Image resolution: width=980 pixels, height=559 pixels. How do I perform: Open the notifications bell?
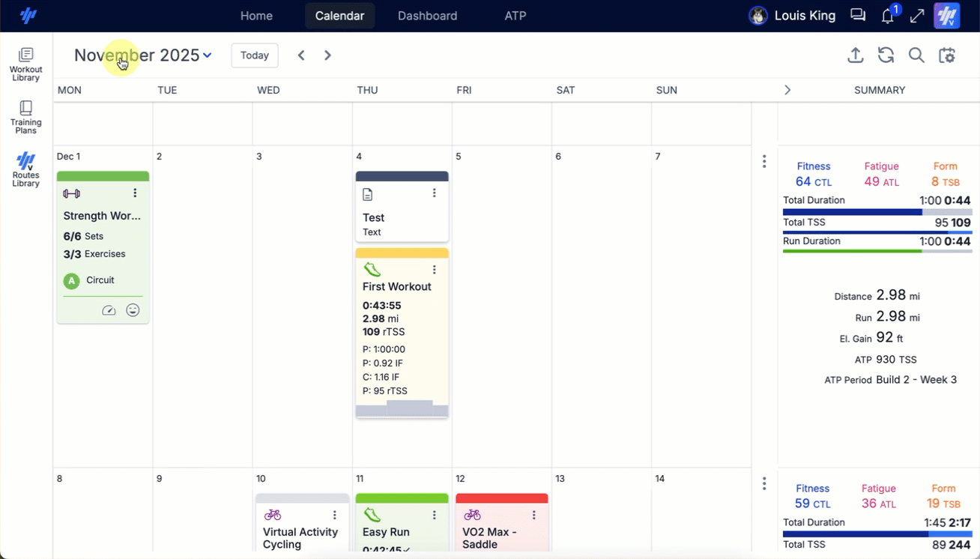888,16
